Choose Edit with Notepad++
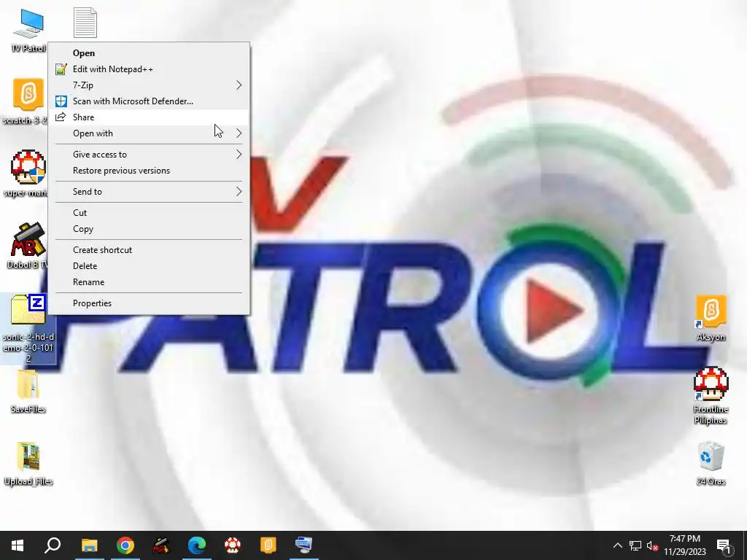747x560 pixels. tap(149, 69)
